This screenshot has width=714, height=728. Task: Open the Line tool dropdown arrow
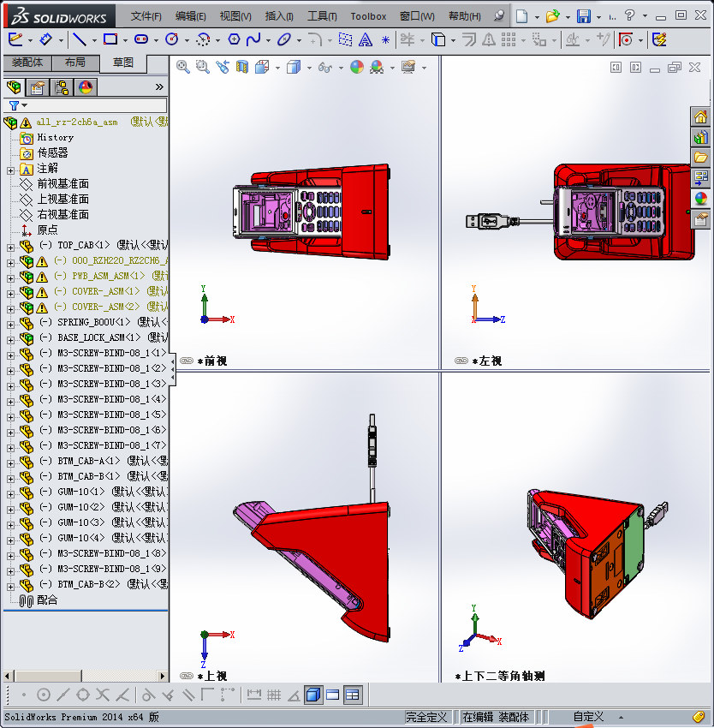tap(94, 41)
